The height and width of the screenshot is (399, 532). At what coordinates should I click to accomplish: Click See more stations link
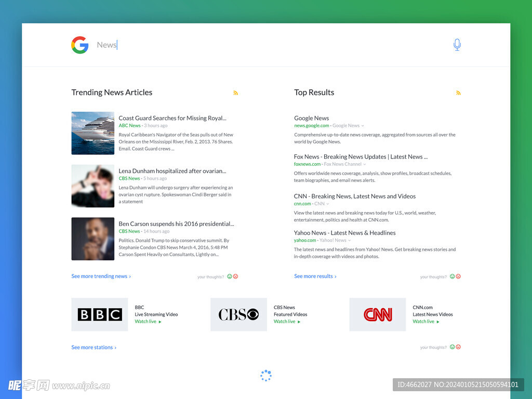[94, 348]
